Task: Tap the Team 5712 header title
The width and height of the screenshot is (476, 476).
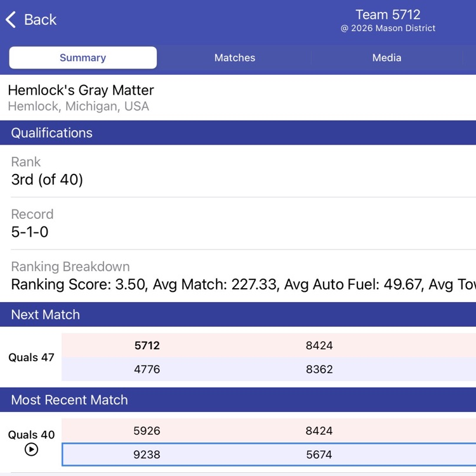Action: [388, 15]
